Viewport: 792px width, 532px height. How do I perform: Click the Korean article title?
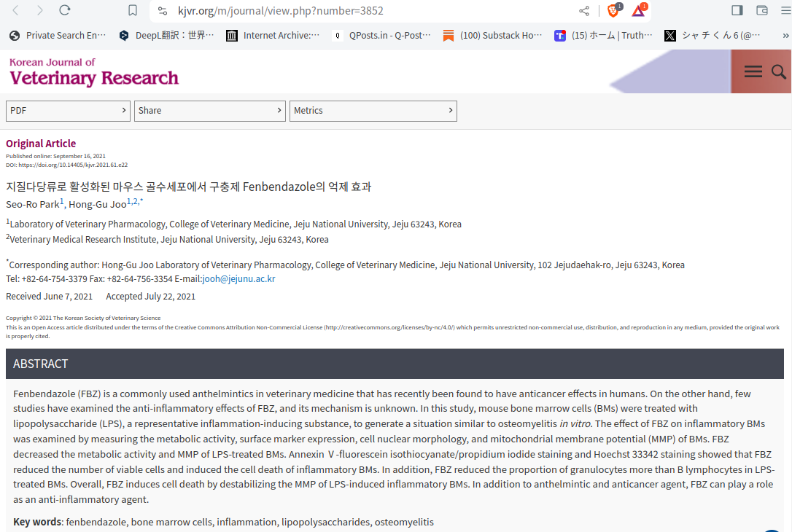(188, 187)
